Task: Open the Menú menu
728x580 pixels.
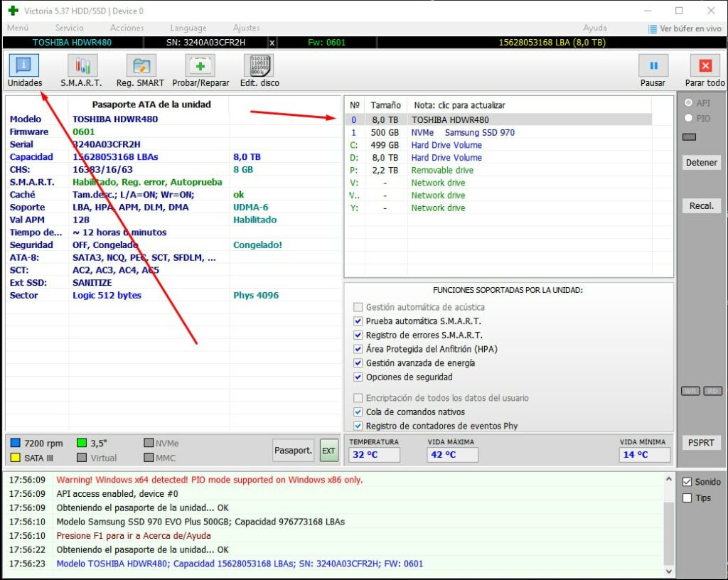Action: (18, 28)
